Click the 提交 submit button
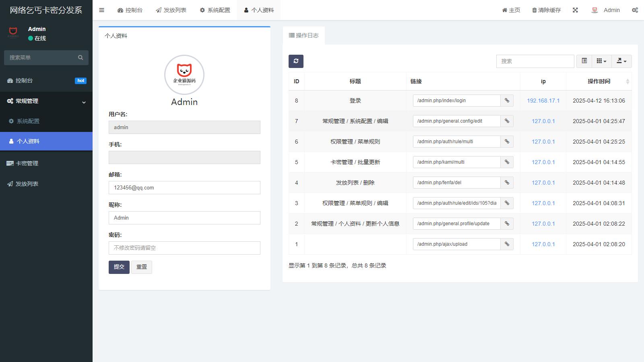The image size is (644, 362). click(119, 267)
